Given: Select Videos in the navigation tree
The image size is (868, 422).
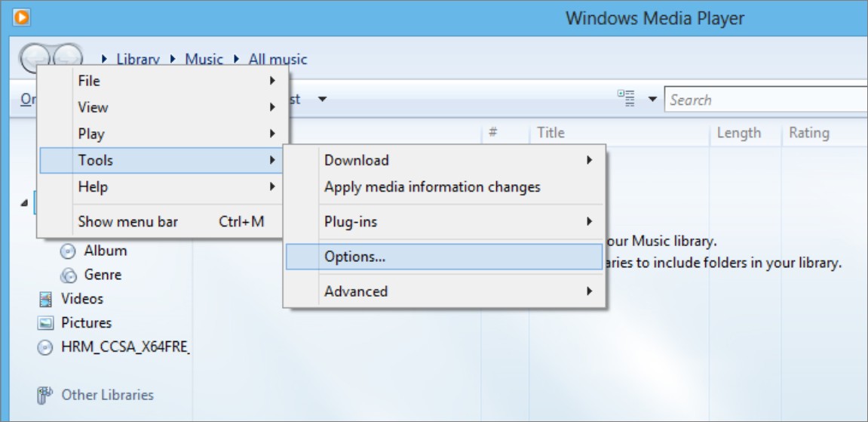Looking at the screenshot, I should click(x=82, y=298).
